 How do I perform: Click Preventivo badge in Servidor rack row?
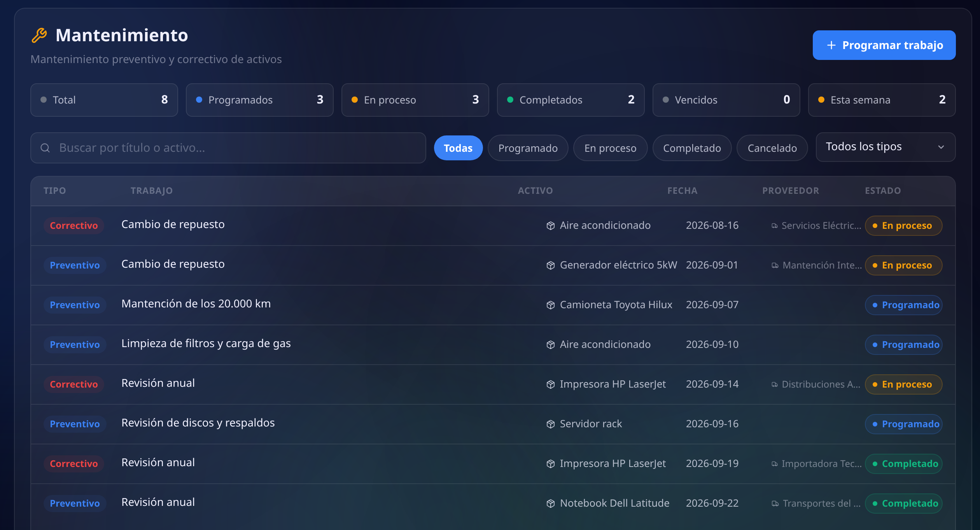tap(75, 424)
